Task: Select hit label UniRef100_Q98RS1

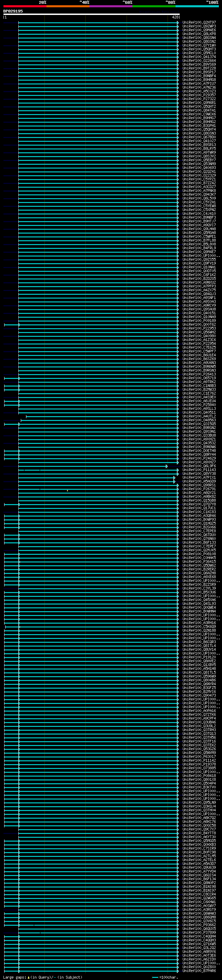Action: [x=199, y=485]
